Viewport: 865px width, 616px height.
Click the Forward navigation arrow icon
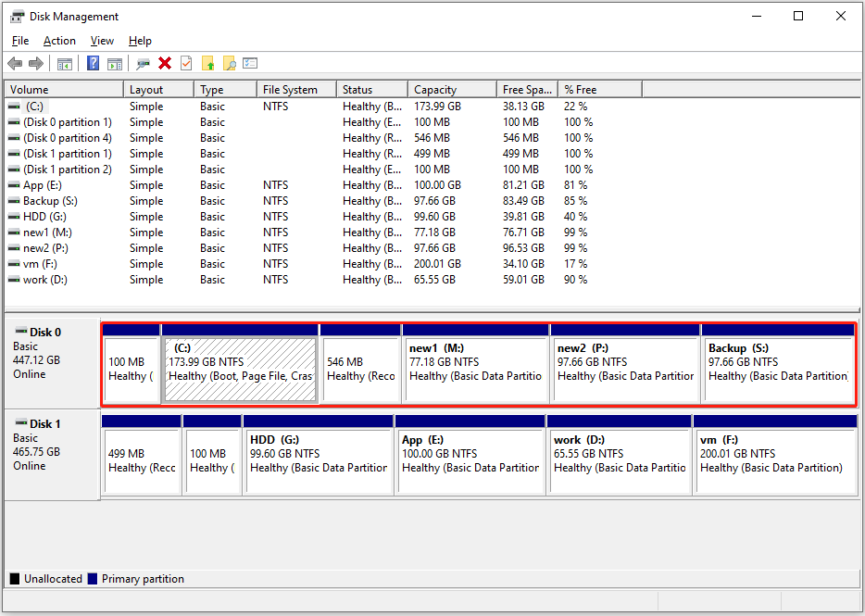pos(37,63)
